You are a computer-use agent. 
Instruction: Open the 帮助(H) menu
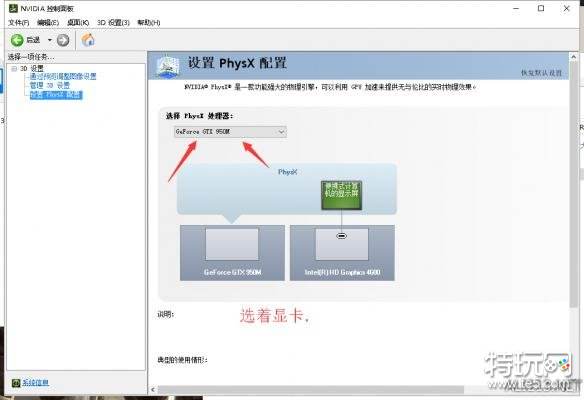click(x=149, y=23)
